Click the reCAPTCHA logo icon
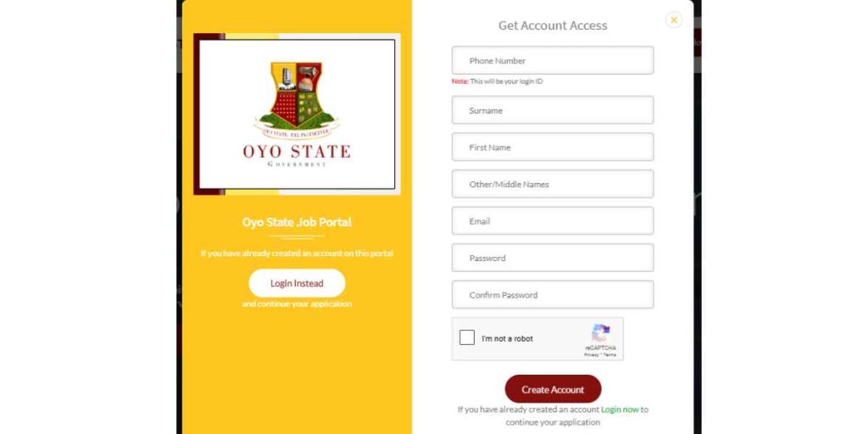The height and width of the screenshot is (434, 868). click(601, 333)
